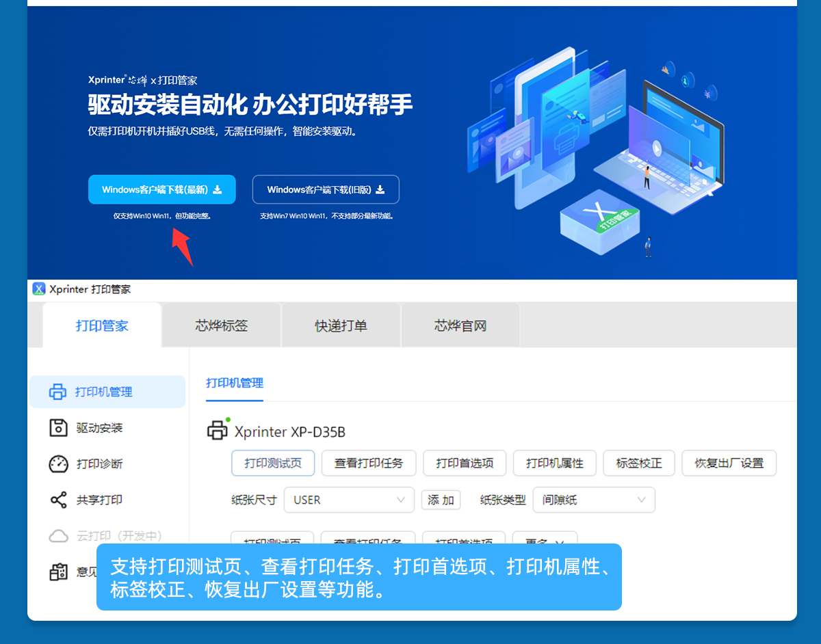
Task: Open the fully visible 打印首选项 button
Action: click(465, 463)
